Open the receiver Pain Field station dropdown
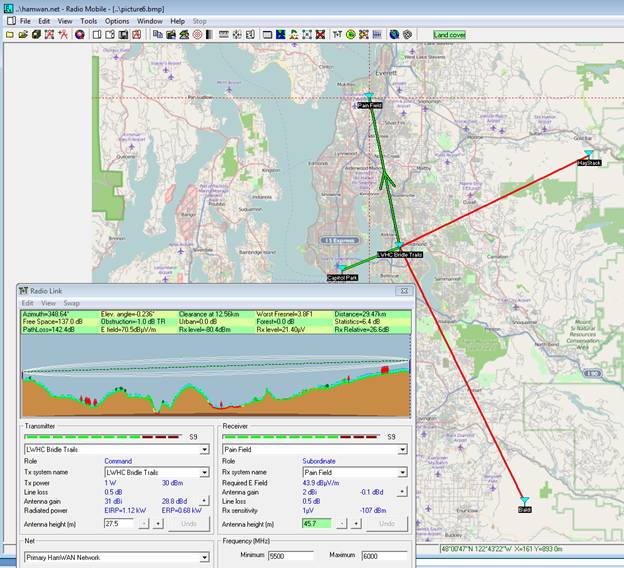 click(x=403, y=450)
